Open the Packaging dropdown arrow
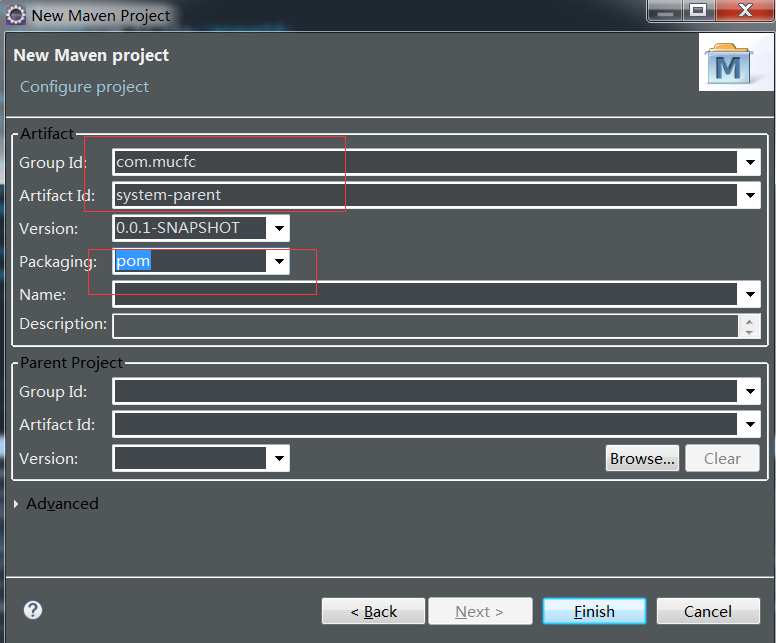The height and width of the screenshot is (643, 776). tap(279, 261)
